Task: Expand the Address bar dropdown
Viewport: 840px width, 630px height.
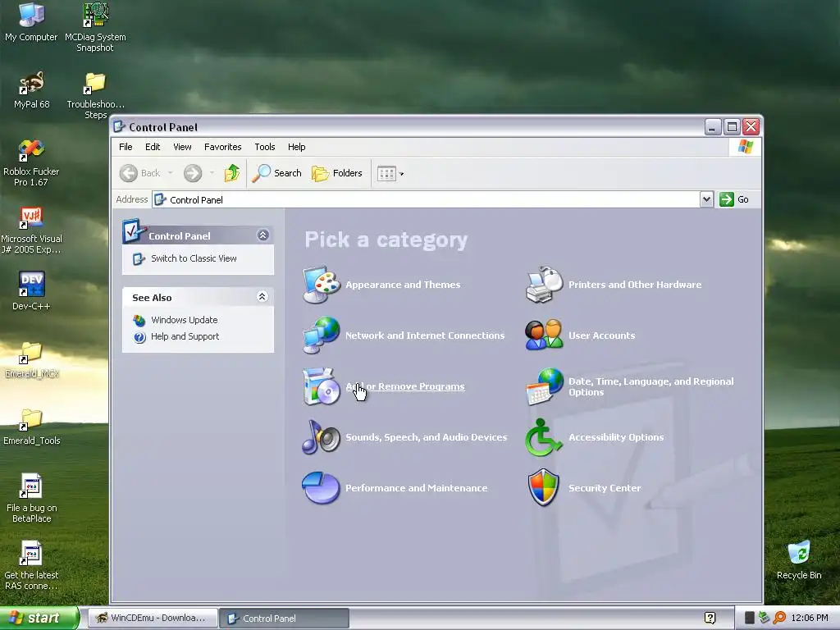Action: (706, 199)
